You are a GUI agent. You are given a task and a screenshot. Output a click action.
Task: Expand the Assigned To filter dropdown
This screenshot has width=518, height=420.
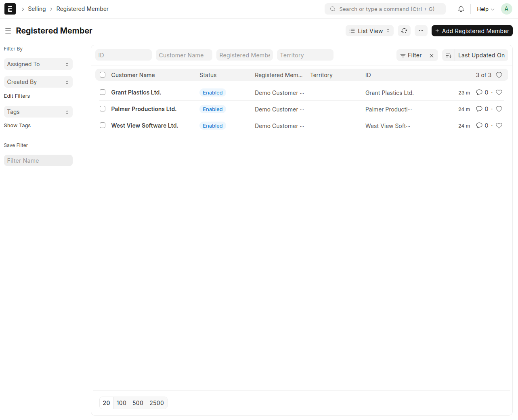point(38,64)
